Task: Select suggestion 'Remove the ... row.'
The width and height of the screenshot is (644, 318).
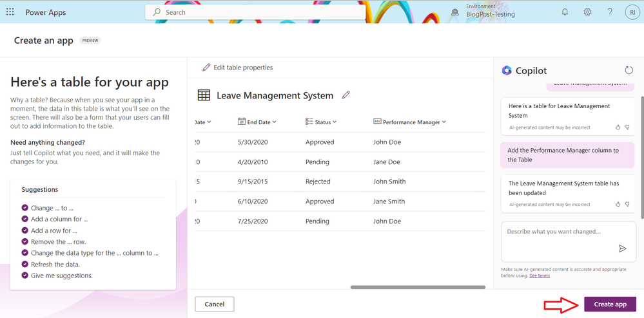Action: click(58, 241)
